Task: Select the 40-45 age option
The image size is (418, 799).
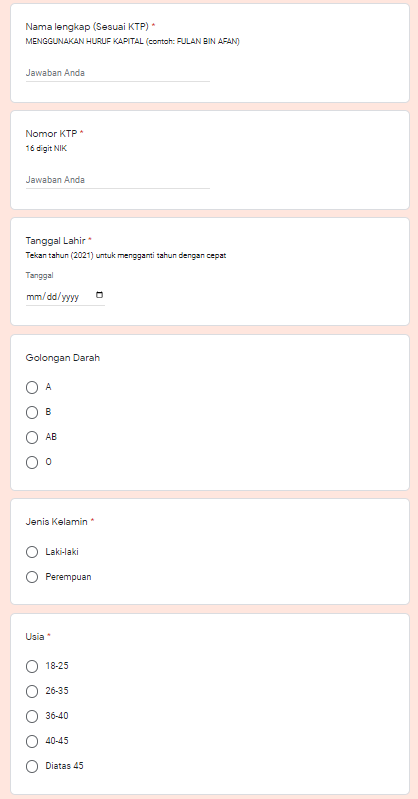Action: click(32, 741)
